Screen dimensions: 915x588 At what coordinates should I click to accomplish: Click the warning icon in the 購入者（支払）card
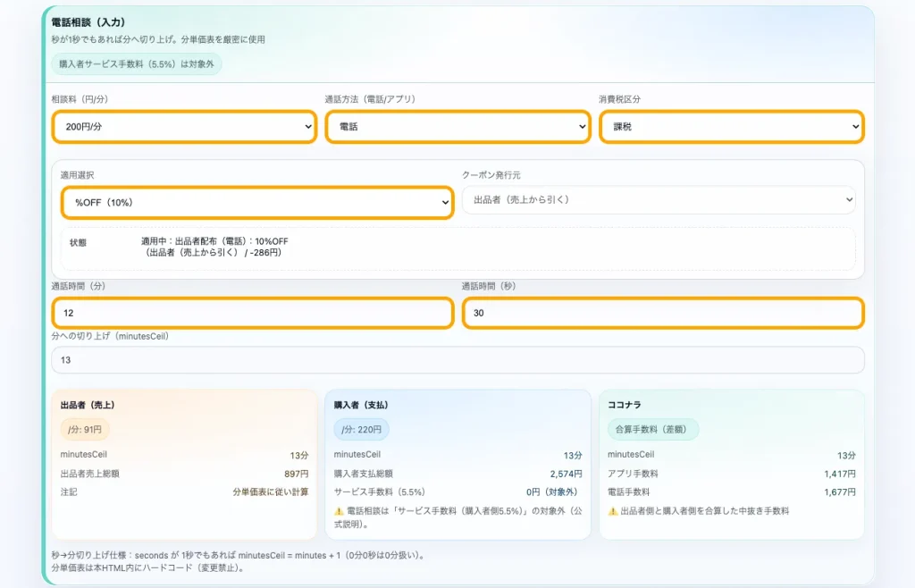point(340,511)
